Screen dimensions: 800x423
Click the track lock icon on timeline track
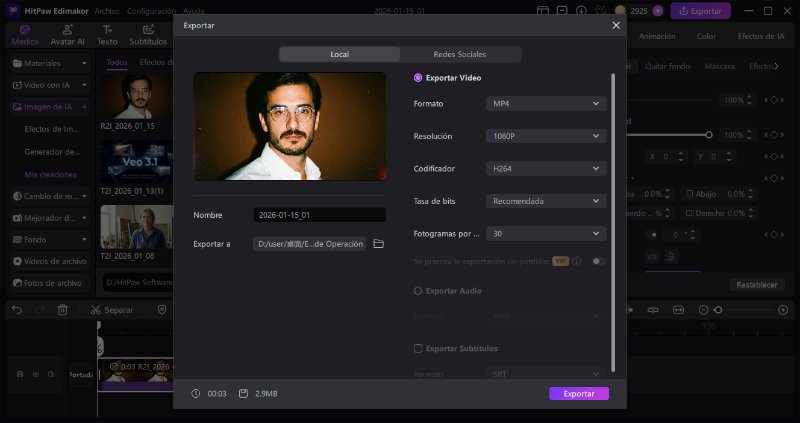(x=20, y=374)
